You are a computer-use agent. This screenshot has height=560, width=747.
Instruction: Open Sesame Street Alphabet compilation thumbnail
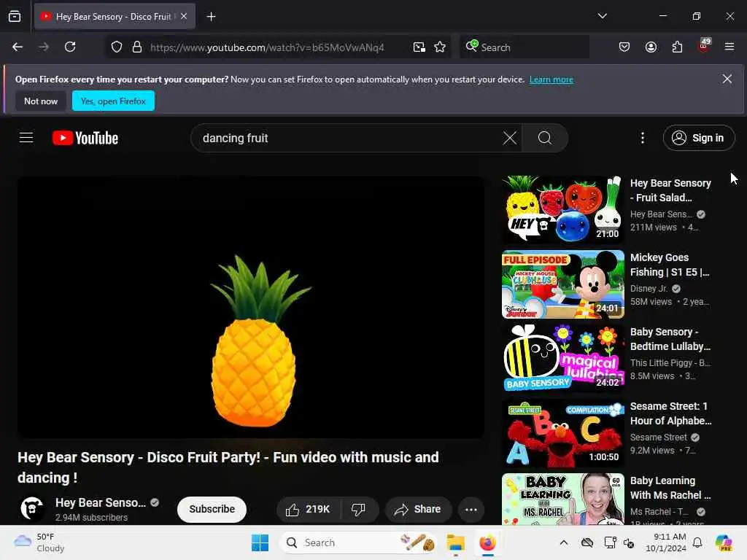(563, 433)
